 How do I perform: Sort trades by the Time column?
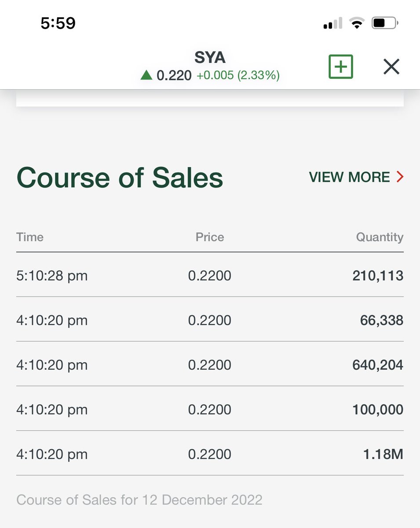pos(29,237)
